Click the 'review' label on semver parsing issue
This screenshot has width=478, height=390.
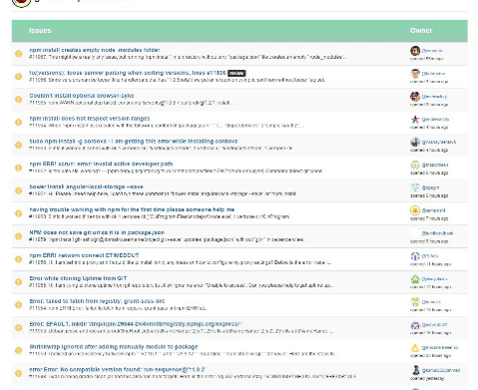237,73
